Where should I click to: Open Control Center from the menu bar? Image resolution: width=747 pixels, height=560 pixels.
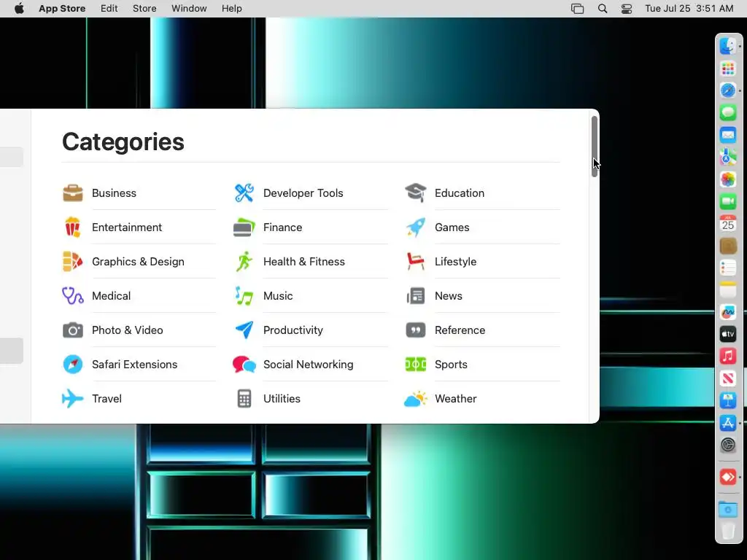pyautogui.click(x=627, y=9)
